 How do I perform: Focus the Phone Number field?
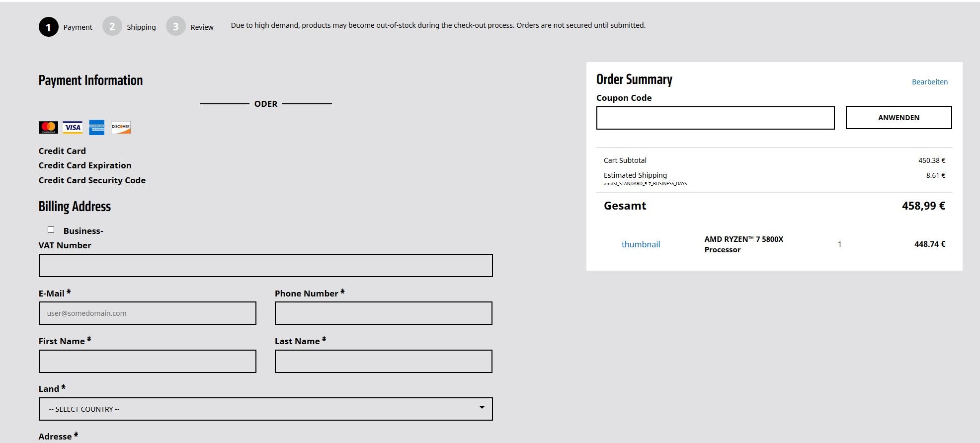point(383,313)
